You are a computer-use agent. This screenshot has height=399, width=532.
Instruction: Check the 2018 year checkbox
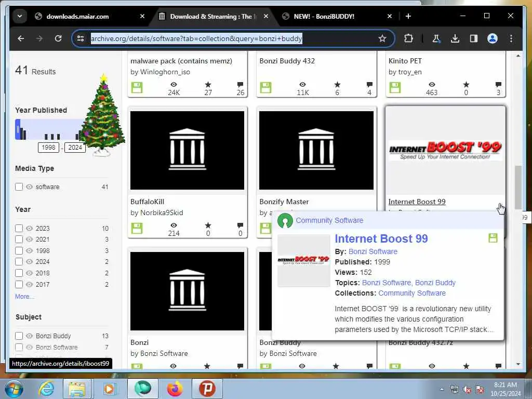(19, 273)
